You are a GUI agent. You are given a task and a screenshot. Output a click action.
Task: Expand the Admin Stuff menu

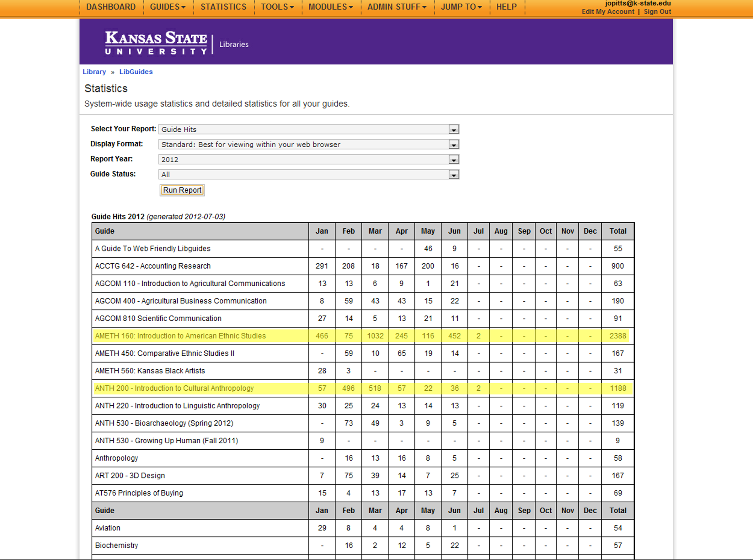coord(397,7)
